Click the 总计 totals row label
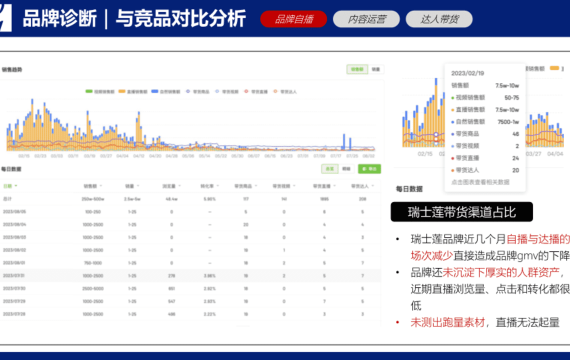 click(x=7, y=199)
